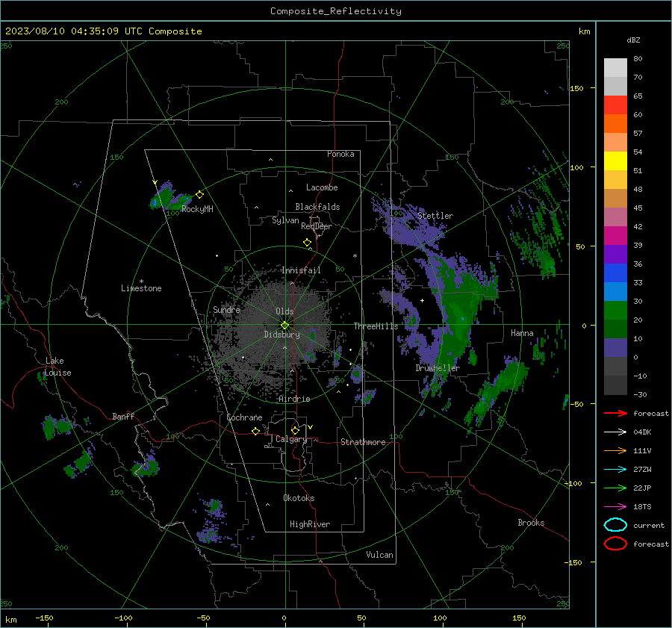Image resolution: width=672 pixels, height=628 pixels.
Task: Click the white 04DK arrow in legend
Action: tap(615, 432)
